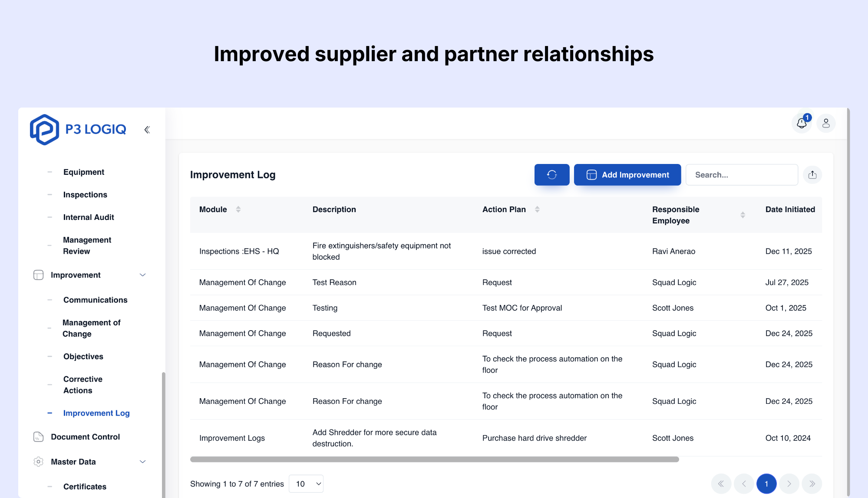The image size is (868, 498).
Task: Select page 1 in pagination
Action: coord(766,484)
